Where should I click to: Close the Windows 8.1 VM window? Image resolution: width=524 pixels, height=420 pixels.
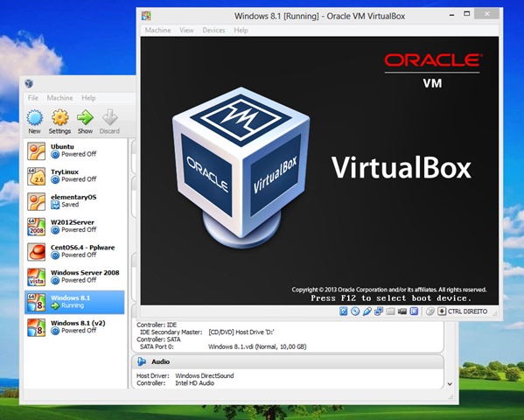[x=487, y=14]
